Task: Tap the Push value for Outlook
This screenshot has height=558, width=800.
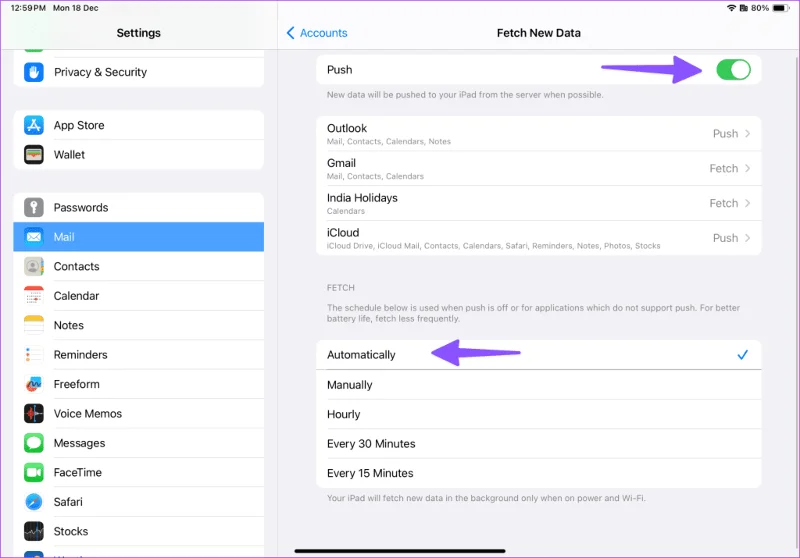Action: 725,134
